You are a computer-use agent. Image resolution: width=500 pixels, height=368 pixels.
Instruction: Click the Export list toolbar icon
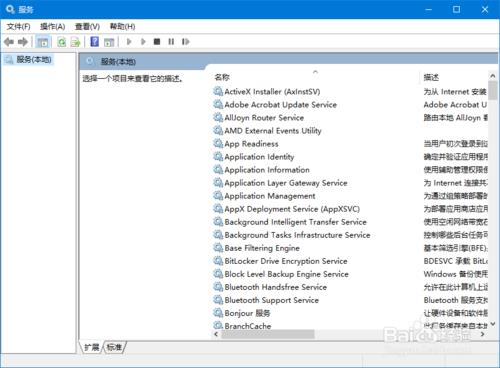click(76, 42)
